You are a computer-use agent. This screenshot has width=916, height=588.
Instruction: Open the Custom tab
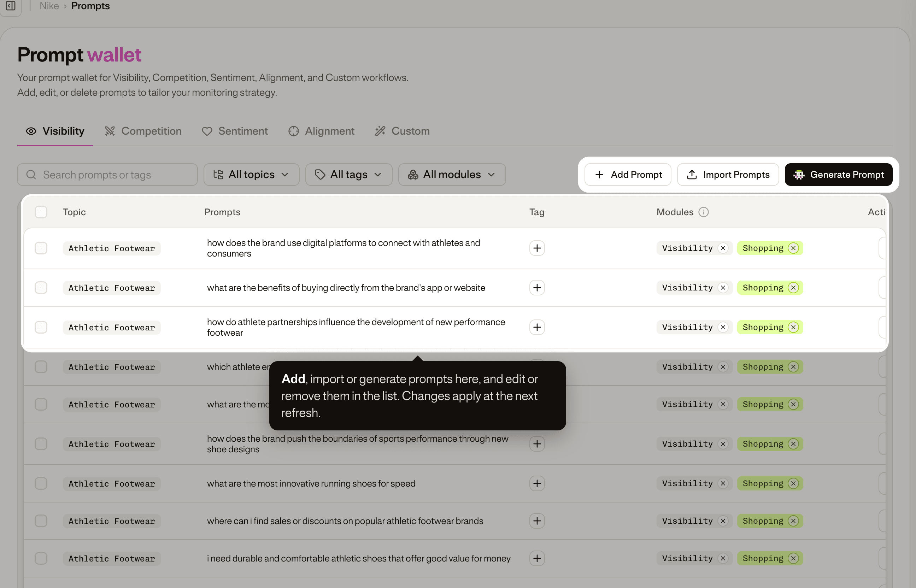(x=402, y=131)
